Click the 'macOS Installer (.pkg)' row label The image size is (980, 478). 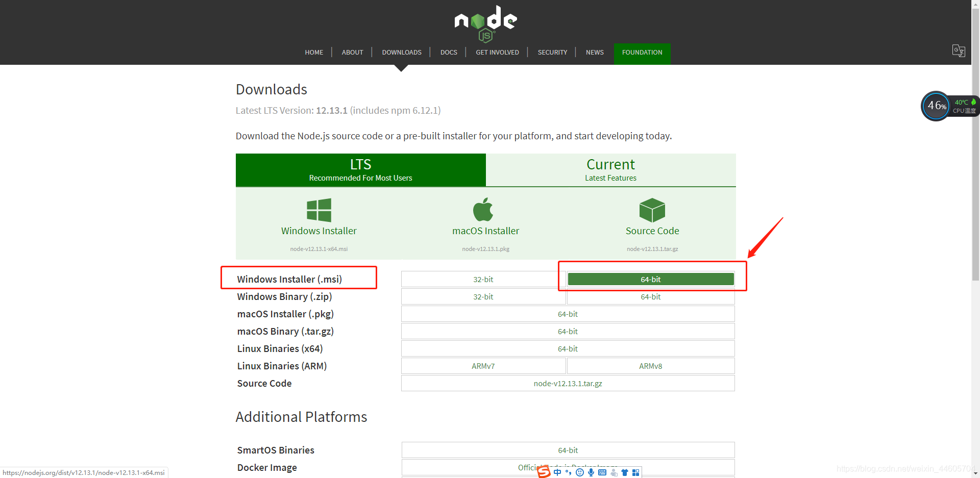[x=285, y=314]
